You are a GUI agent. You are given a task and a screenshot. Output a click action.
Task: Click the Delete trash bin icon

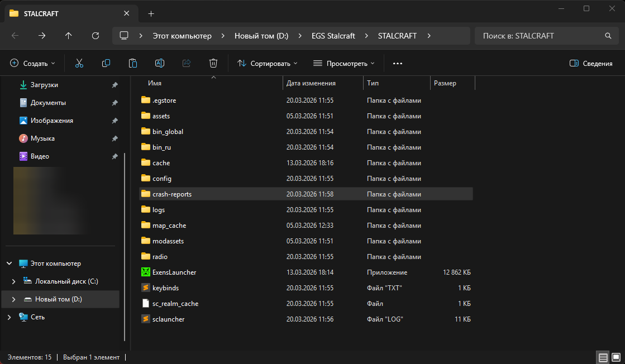pos(213,63)
